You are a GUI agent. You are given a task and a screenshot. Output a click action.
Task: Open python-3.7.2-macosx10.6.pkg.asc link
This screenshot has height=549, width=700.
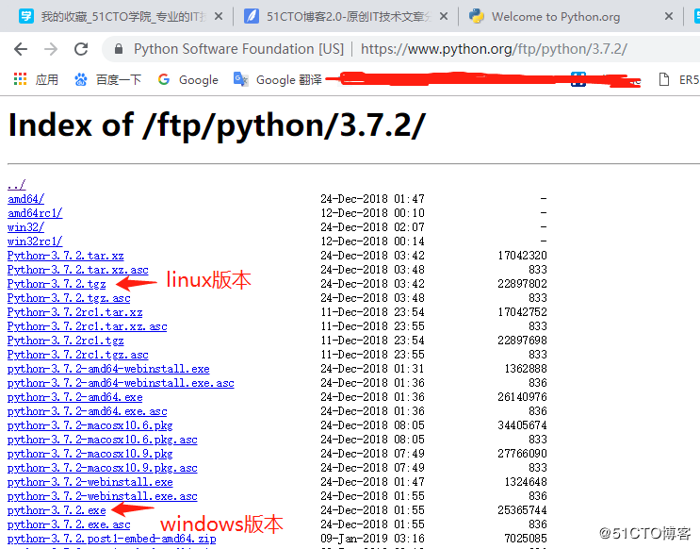[103, 440]
